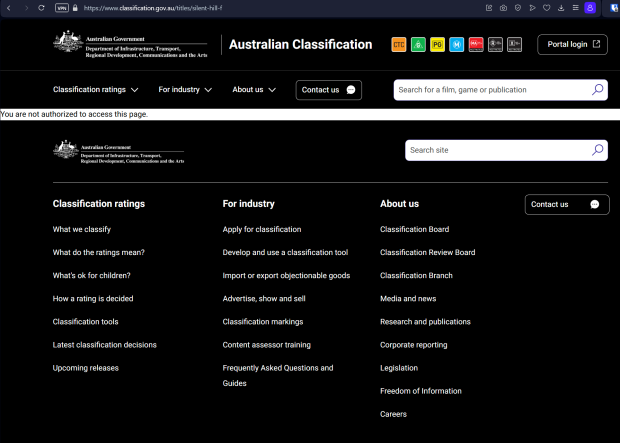Click Contact us button in navigation bar
Viewport: 620px width, 443px height.
click(329, 90)
